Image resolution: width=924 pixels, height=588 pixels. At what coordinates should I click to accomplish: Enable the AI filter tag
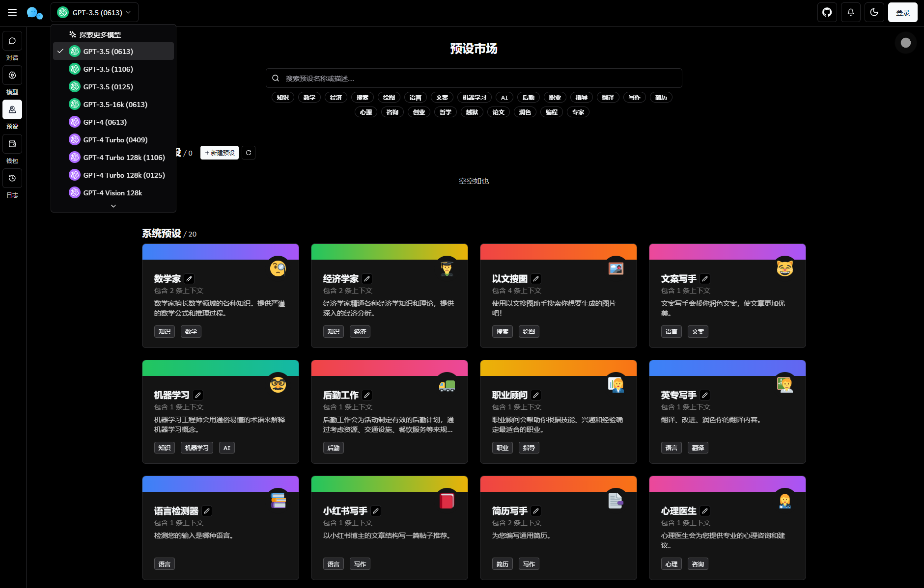(504, 97)
